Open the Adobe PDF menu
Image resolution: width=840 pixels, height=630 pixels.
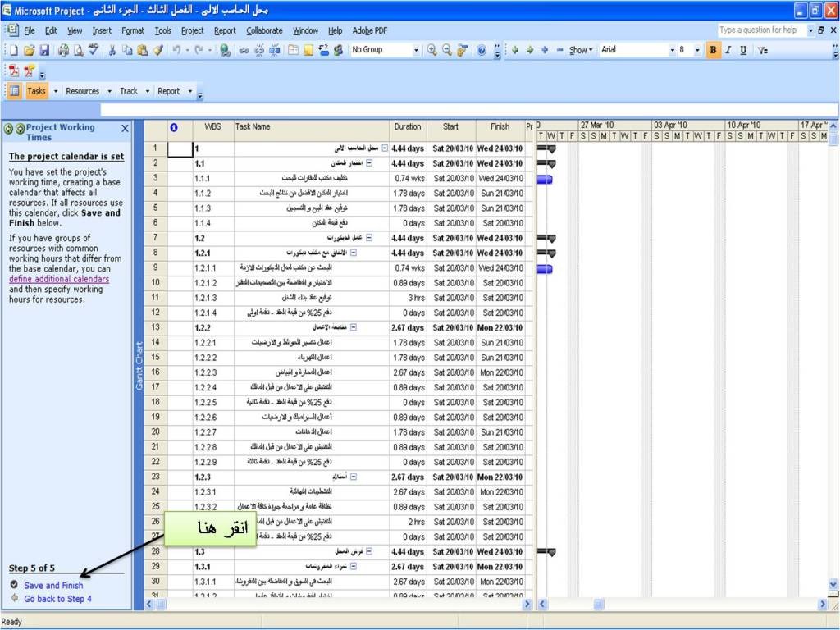click(370, 30)
